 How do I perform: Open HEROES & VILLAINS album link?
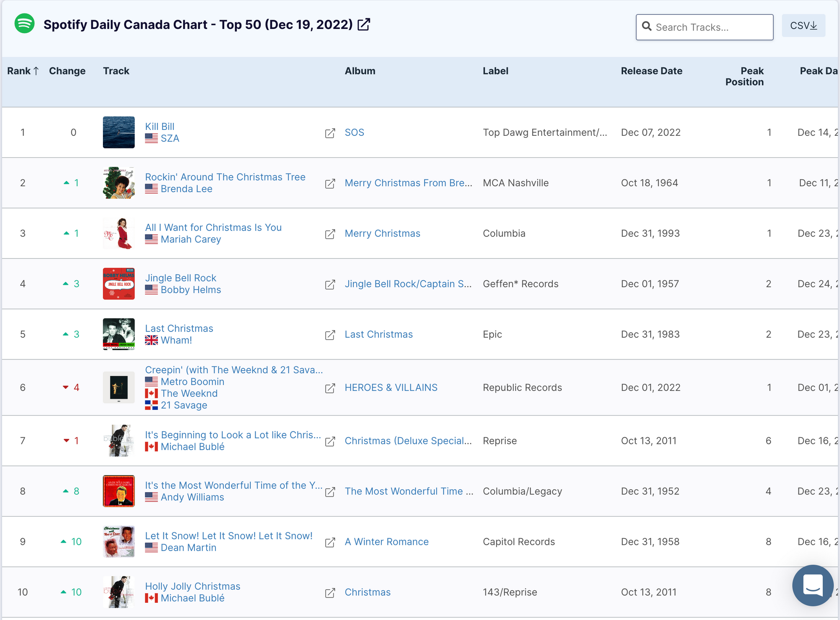(391, 388)
